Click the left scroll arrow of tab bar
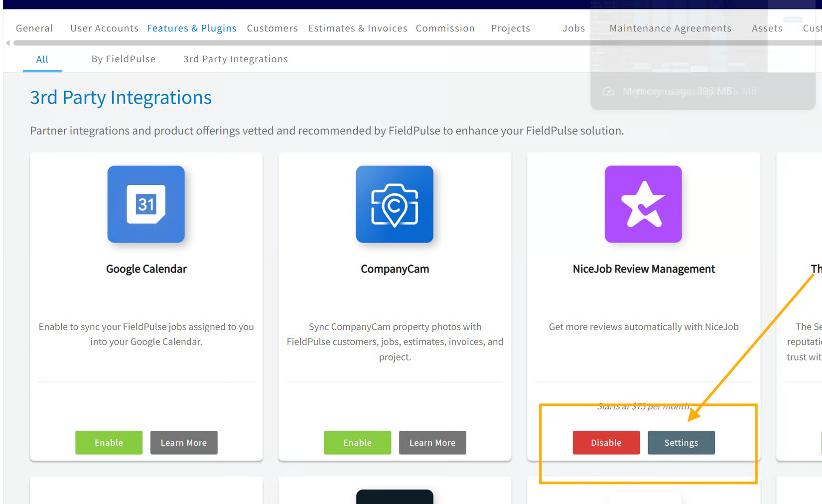The image size is (822, 504). click(x=7, y=43)
